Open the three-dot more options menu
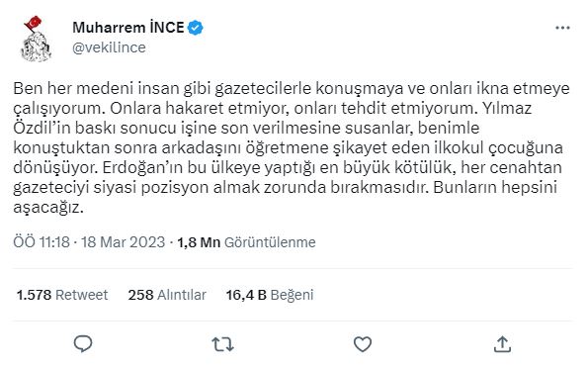588x367 pixels. pos(562,28)
